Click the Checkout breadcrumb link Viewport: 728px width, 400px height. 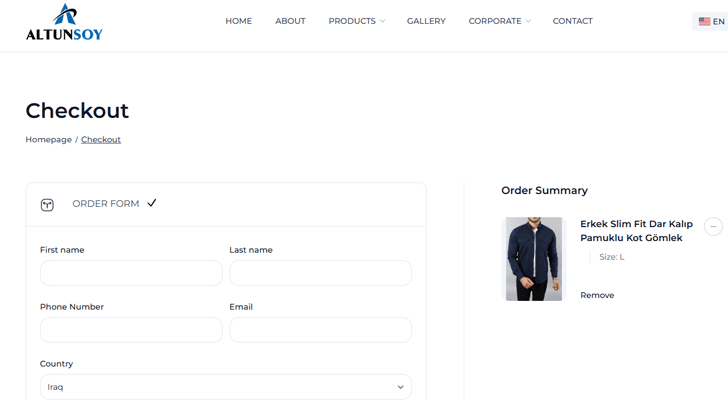[101, 140]
